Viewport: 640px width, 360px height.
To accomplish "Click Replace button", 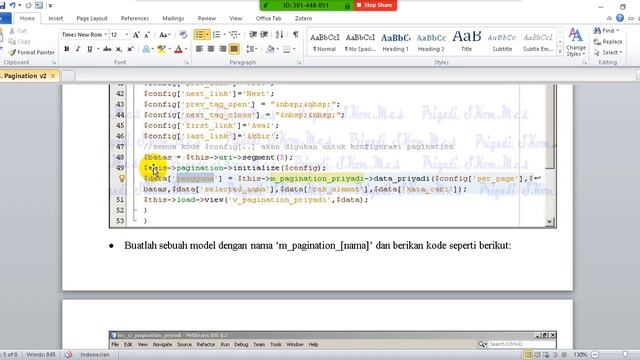I will tap(608, 42).
